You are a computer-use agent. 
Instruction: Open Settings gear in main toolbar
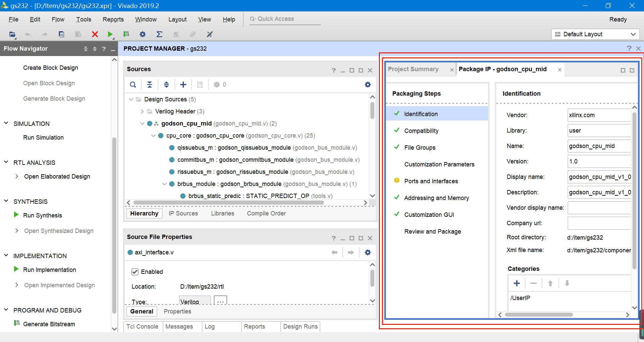pos(143,34)
